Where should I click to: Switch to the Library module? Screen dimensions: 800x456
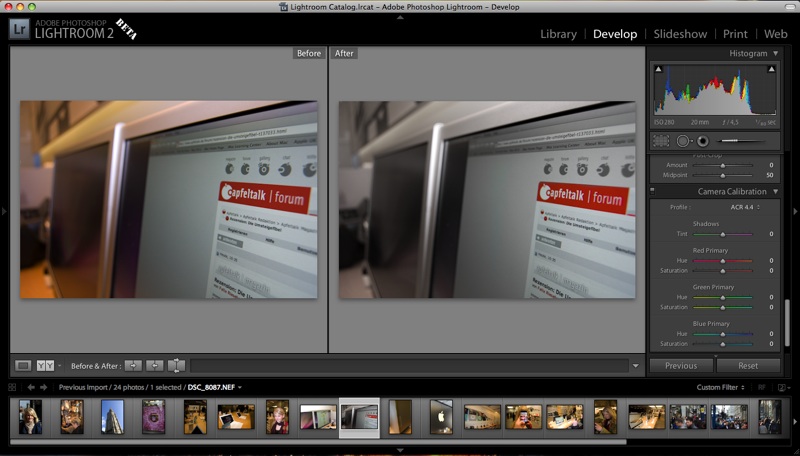[x=558, y=34]
